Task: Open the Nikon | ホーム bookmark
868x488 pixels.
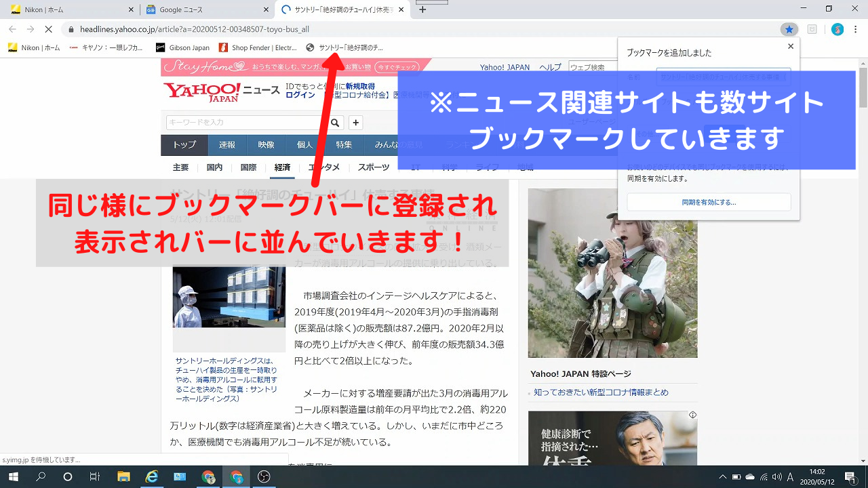Action: [x=34, y=47]
